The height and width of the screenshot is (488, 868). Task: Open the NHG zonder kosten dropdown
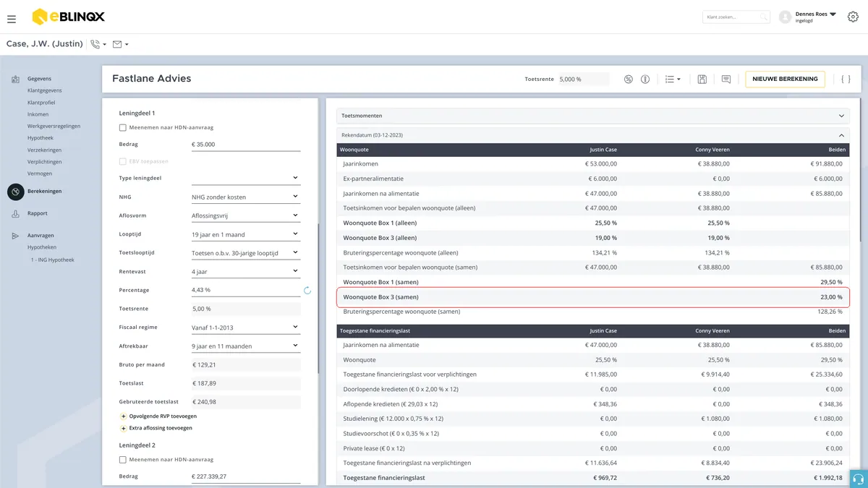246,197
